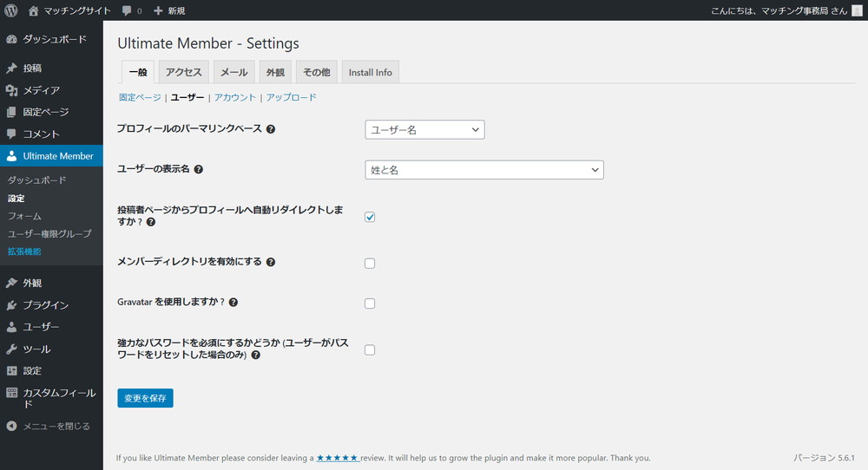
Task: Open the ユーザー名 permalink base dropdown
Action: (424, 129)
